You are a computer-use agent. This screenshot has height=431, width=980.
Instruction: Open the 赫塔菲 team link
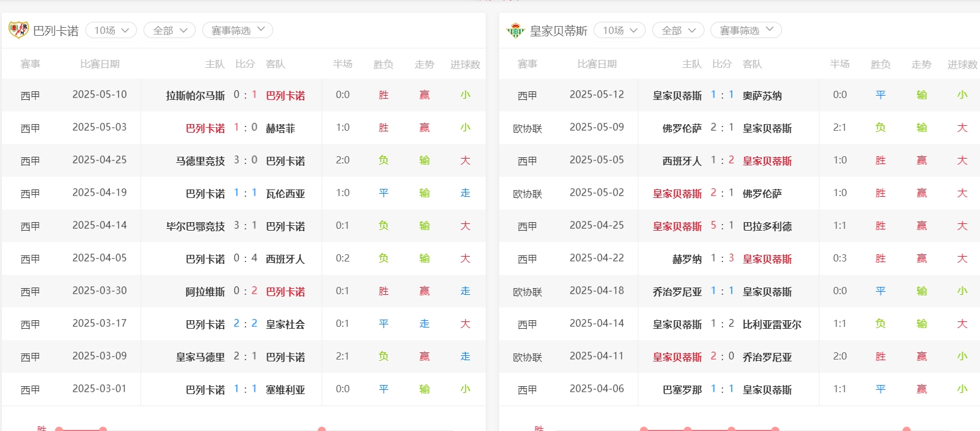[x=280, y=128]
